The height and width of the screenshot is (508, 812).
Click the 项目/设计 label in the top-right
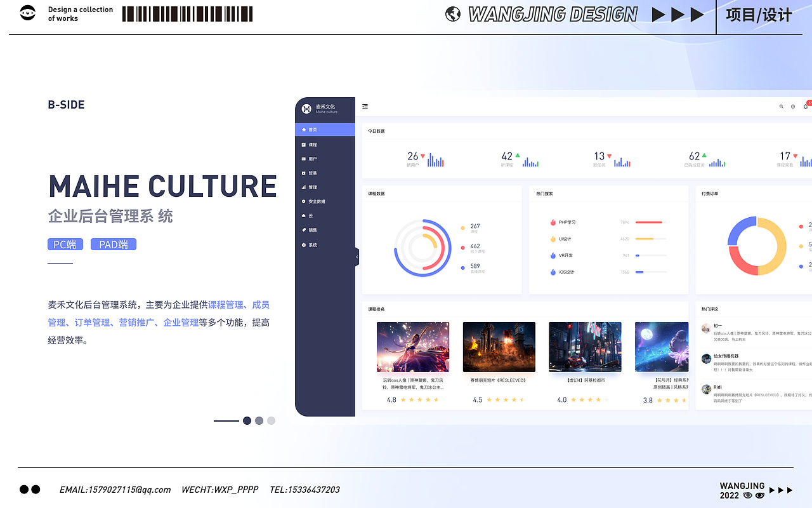pyautogui.click(x=759, y=15)
